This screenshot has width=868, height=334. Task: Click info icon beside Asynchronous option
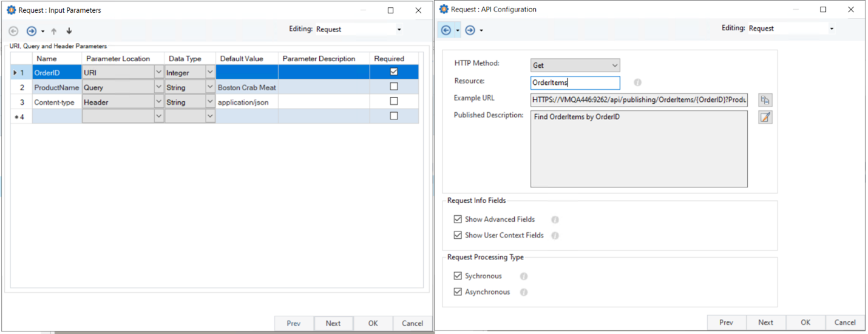[523, 292]
